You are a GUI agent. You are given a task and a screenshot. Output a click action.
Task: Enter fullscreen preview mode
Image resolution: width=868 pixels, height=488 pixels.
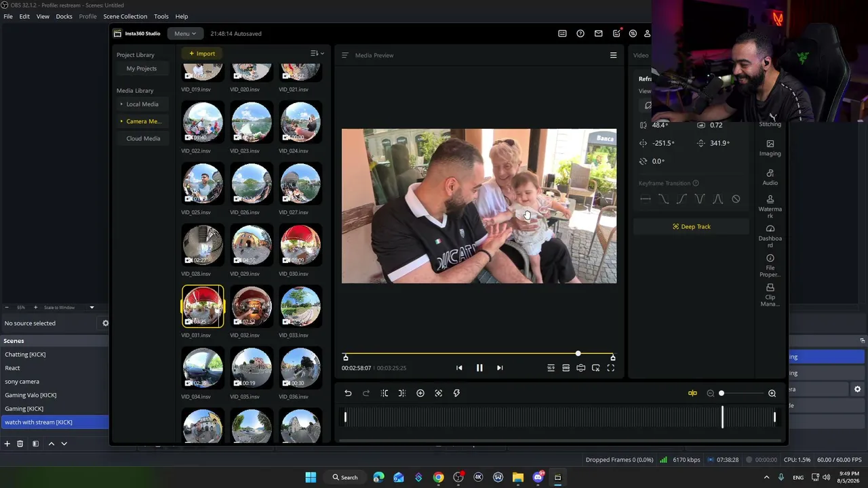[610, 368]
